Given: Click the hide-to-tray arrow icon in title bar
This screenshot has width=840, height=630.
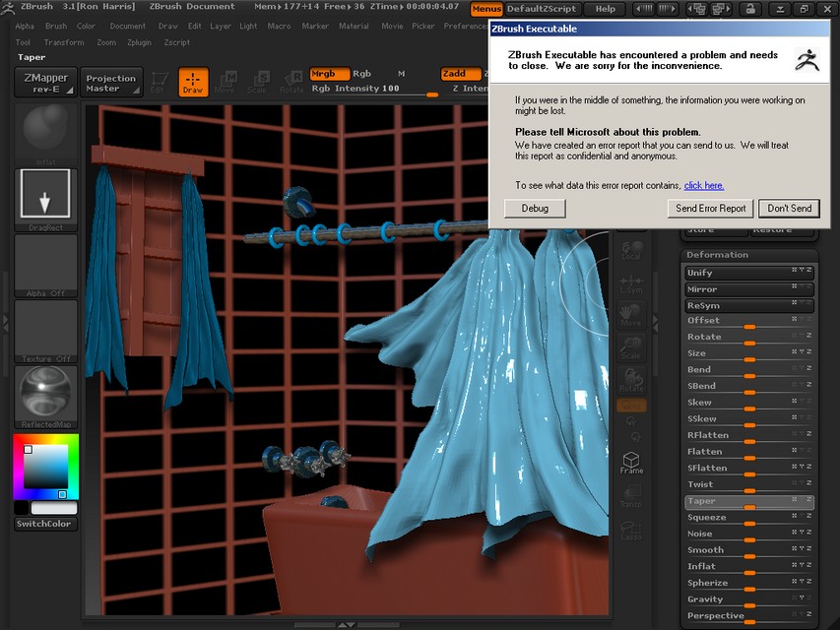Looking at the screenshot, I should (780, 9).
